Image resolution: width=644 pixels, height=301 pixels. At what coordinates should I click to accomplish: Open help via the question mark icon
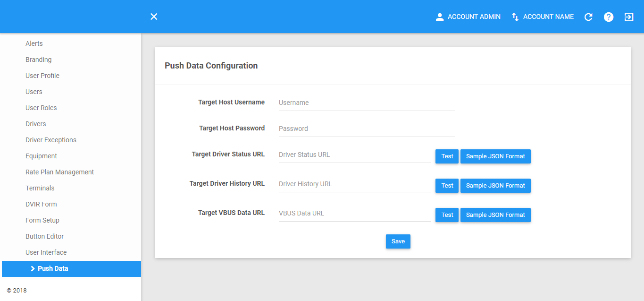[609, 17]
